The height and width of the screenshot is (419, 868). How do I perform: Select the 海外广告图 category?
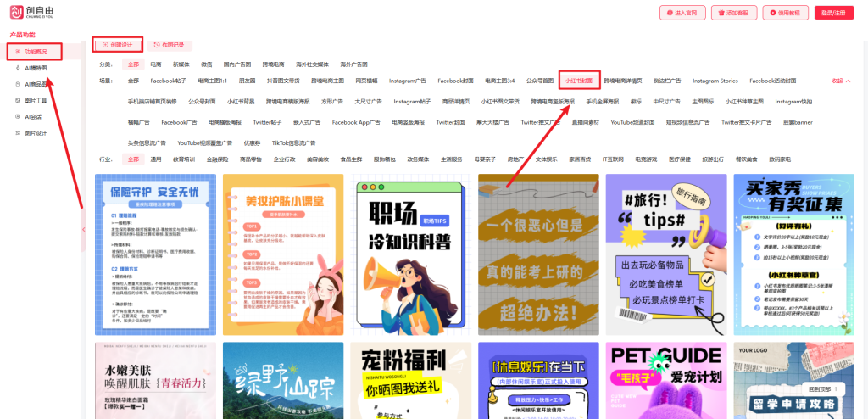[x=353, y=64]
